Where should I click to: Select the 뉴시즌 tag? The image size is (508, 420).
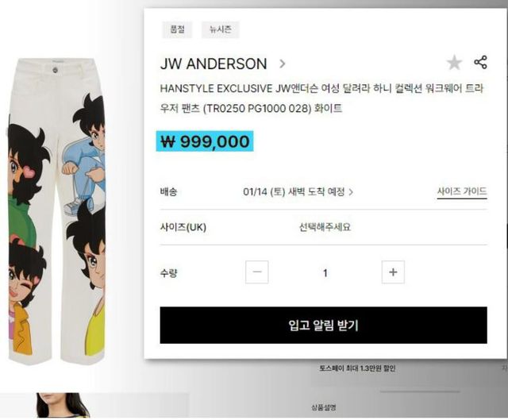click(x=221, y=29)
